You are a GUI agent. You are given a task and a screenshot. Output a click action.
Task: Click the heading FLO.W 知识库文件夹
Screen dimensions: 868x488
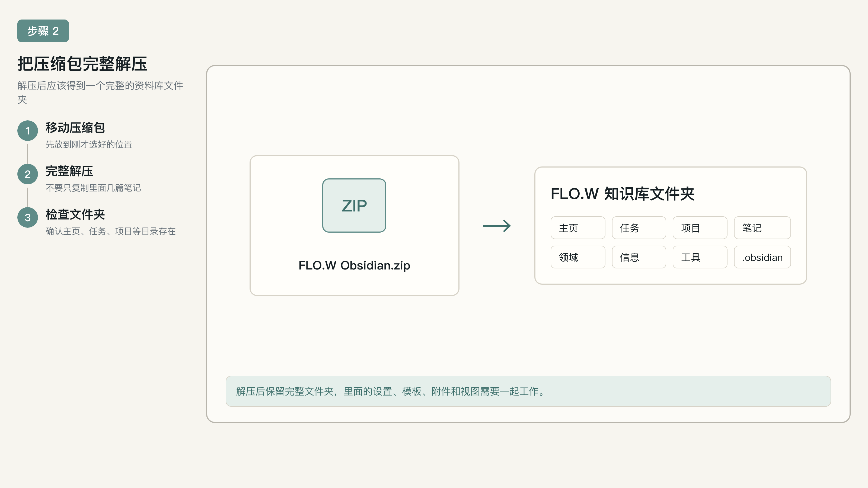[x=622, y=194]
